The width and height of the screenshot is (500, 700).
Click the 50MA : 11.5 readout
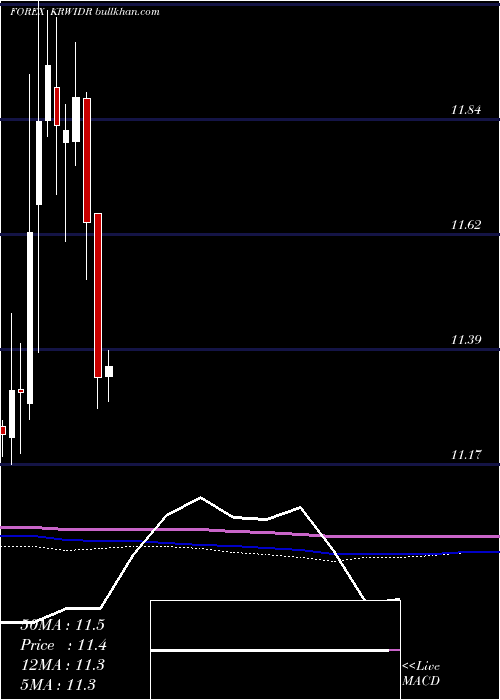click(x=62, y=625)
